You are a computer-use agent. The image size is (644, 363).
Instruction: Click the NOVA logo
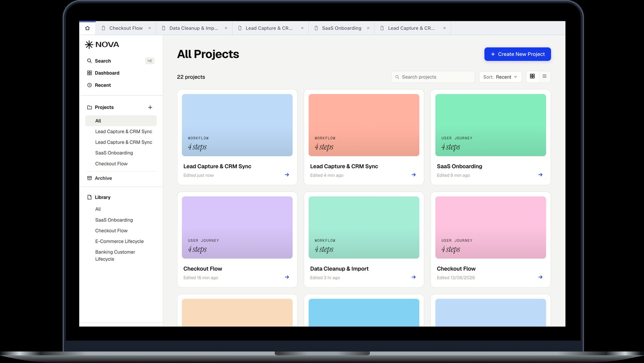click(x=102, y=44)
